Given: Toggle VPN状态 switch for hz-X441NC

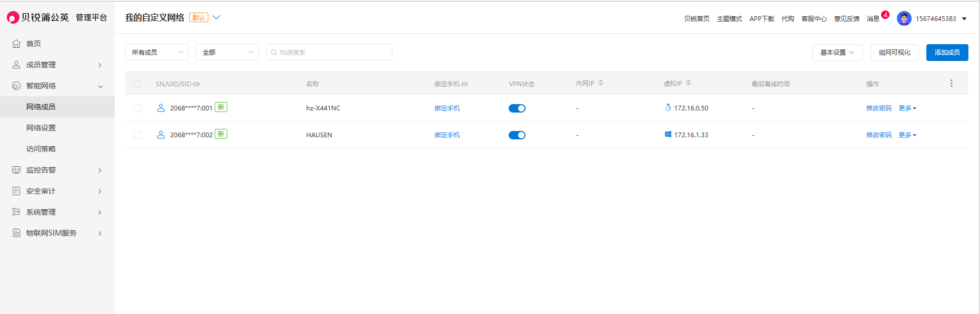Looking at the screenshot, I should [517, 108].
